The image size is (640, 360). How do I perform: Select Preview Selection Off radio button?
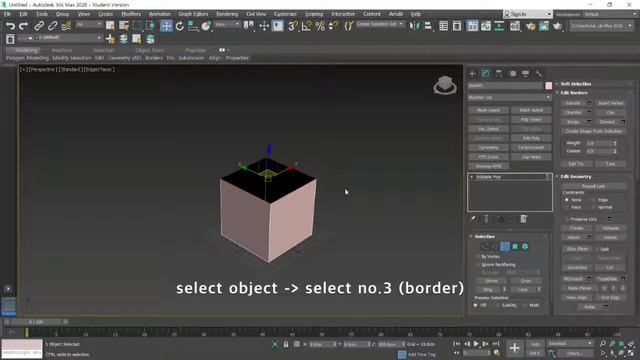(476, 305)
